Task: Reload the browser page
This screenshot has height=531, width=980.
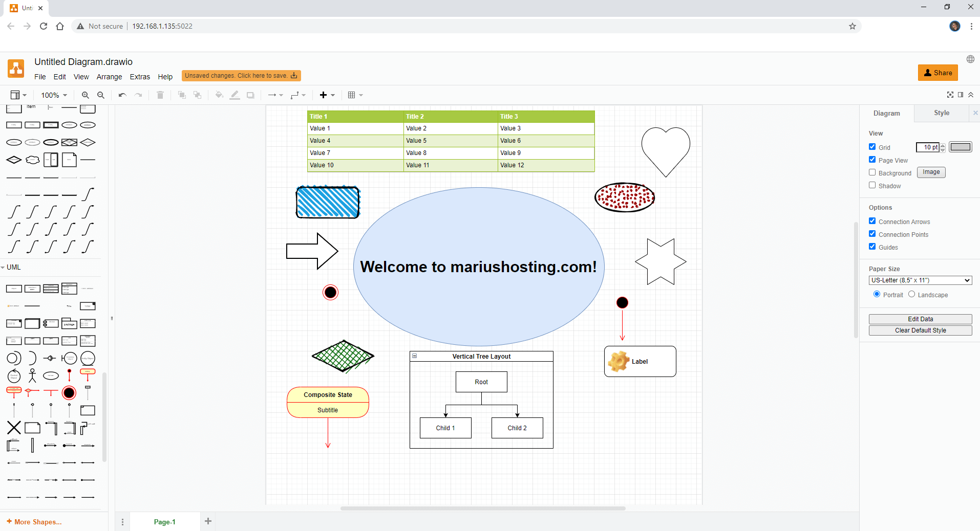Action: [x=44, y=26]
